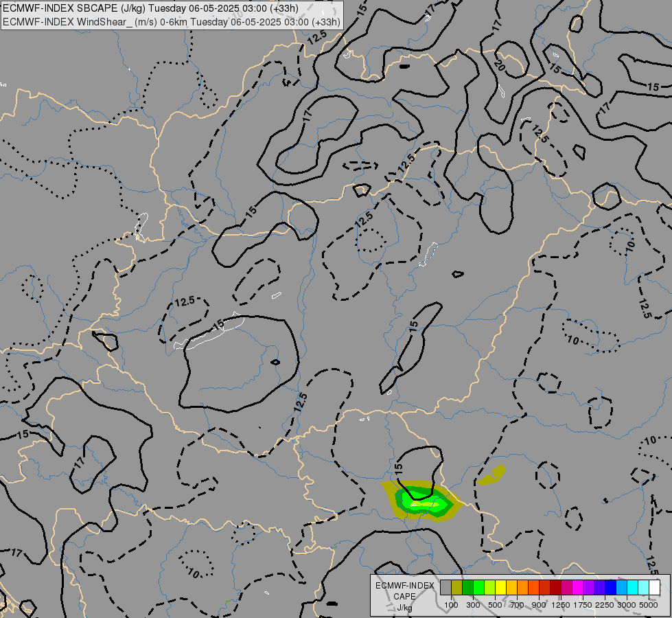Click the gray swatch in the CAPE legend
Image resolution: width=672 pixels, height=618 pixels.
(445, 588)
